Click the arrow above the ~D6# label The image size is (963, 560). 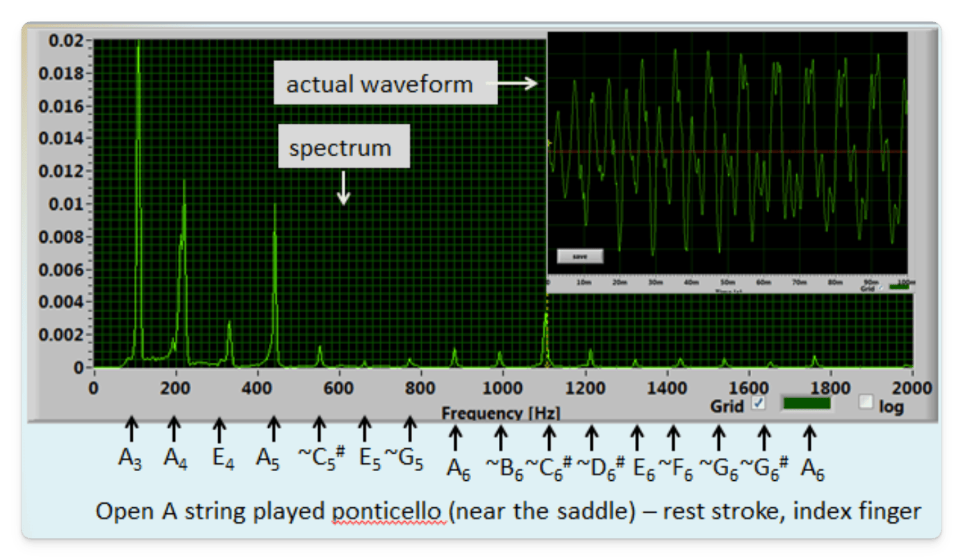tap(591, 438)
